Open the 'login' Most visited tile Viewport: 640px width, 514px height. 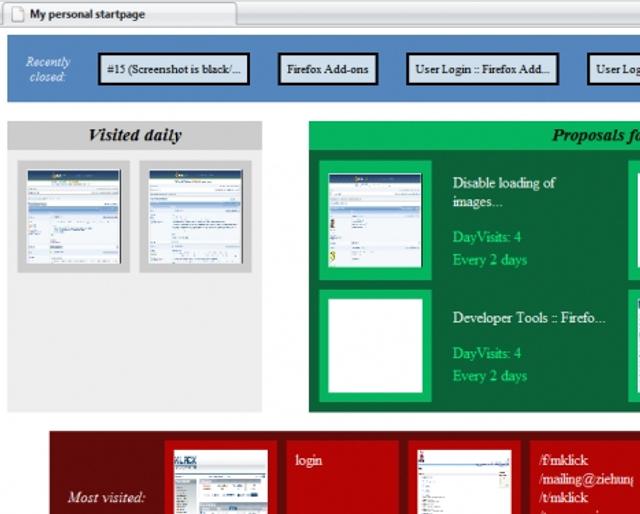[342, 477]
